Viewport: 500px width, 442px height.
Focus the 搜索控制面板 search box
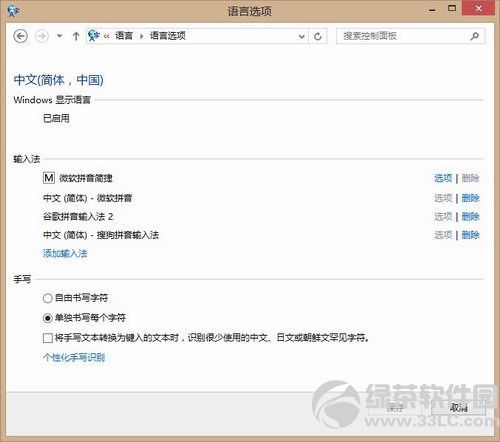point(411,36)
